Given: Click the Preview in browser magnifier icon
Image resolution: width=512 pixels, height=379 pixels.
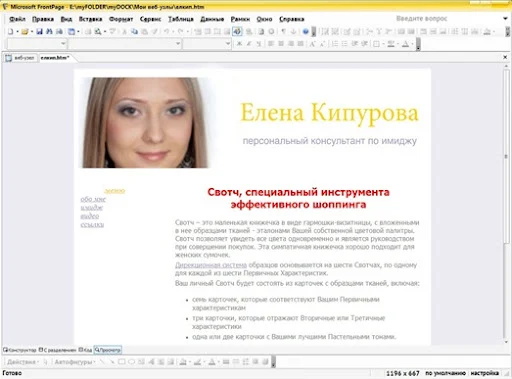Looking at the screenshot, I should 98,32.
